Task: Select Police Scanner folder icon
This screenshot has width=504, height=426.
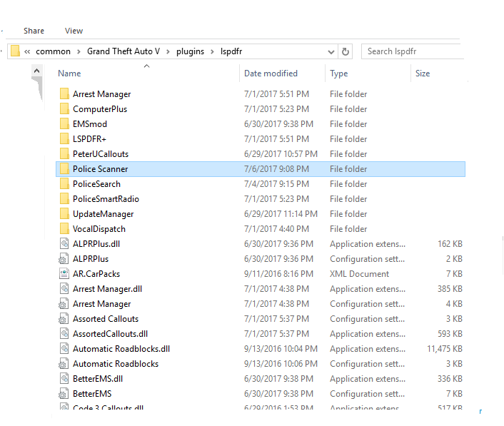Action: coord(64,169)
